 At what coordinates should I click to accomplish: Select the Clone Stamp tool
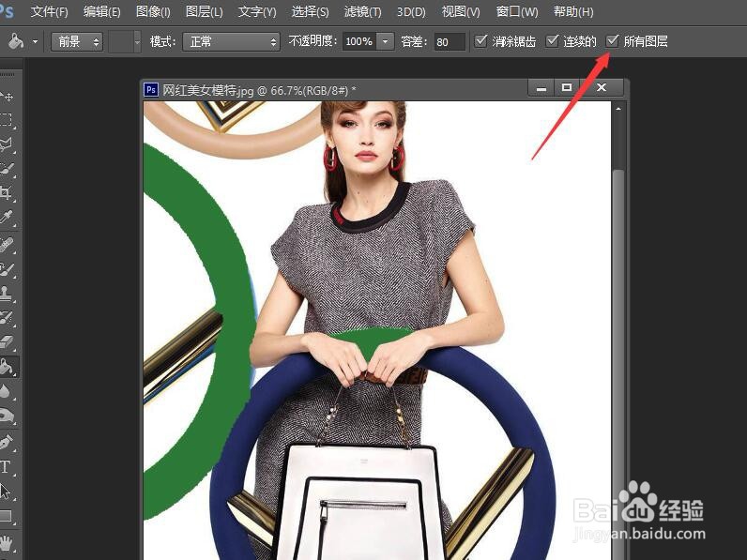pos(7,294)
